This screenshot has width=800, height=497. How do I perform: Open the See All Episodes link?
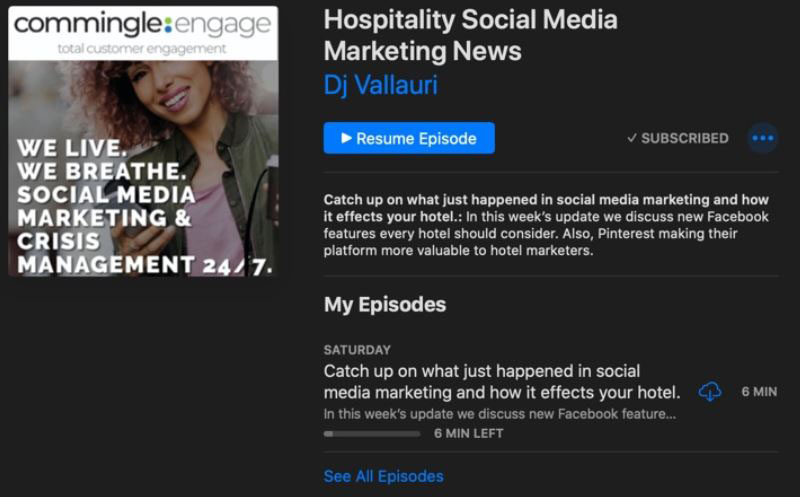[384, 476]
